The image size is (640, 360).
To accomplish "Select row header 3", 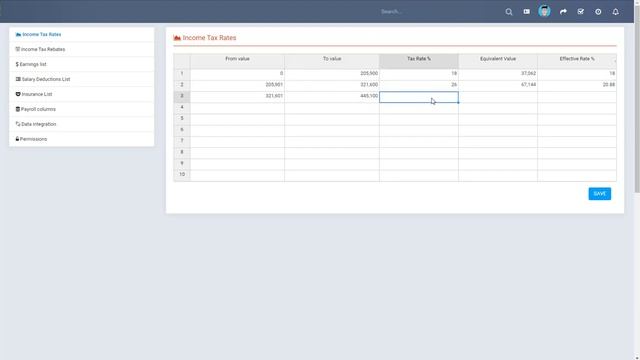I will (182, 96).
